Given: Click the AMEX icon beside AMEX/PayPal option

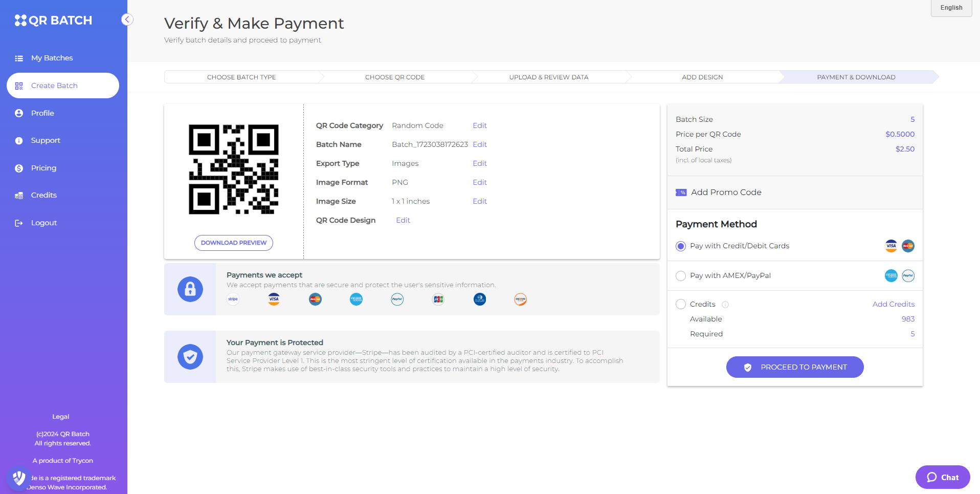Looking at the screenshot, I should point(891,276).
